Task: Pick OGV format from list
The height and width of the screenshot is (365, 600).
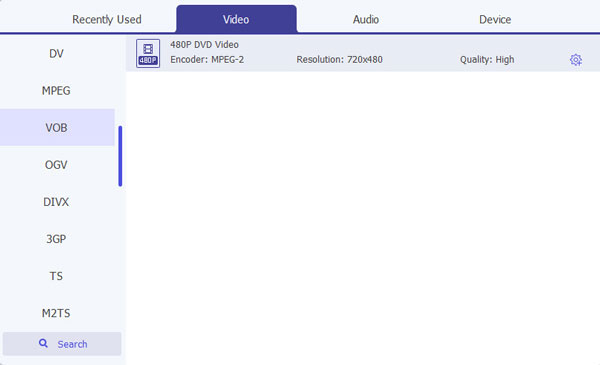Action: click(x=57, y=165)
